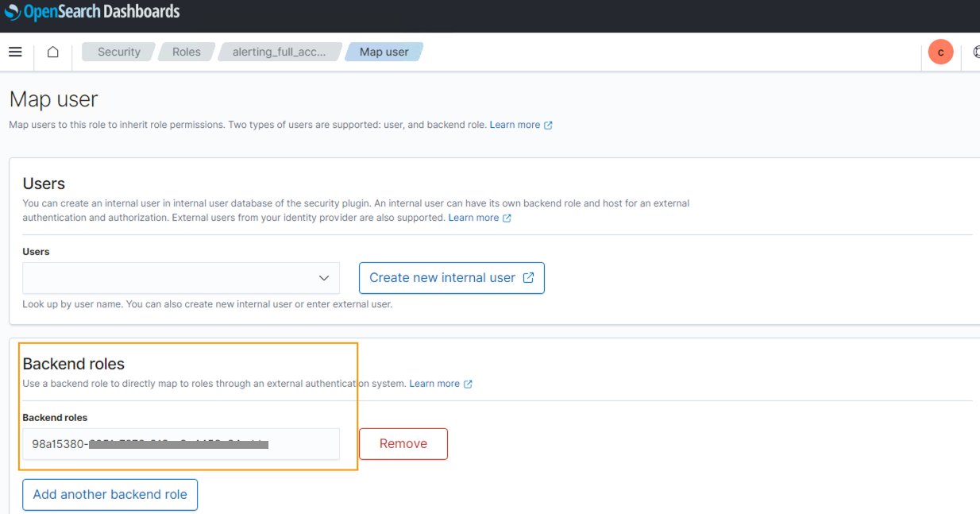
Task: Focus the Backend roles text field
Action: (180, 444)
